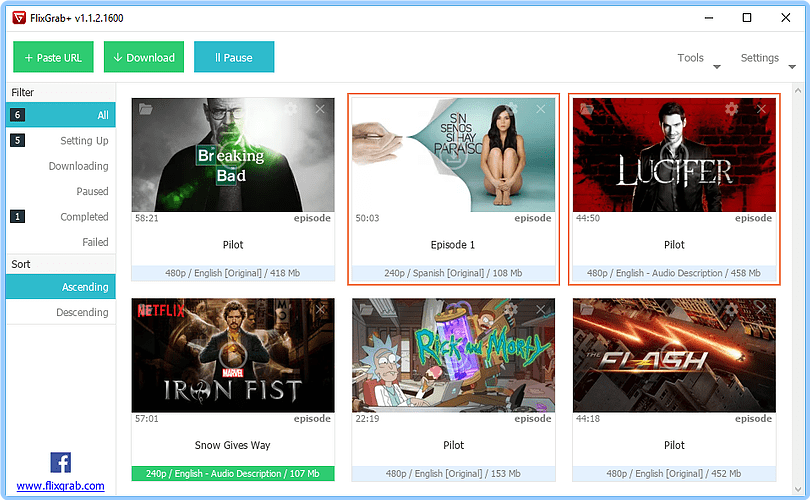The height and width of the screenshot is (500, 810).
Task: Remove Iron Fist card with X icon
Action: 320,309
